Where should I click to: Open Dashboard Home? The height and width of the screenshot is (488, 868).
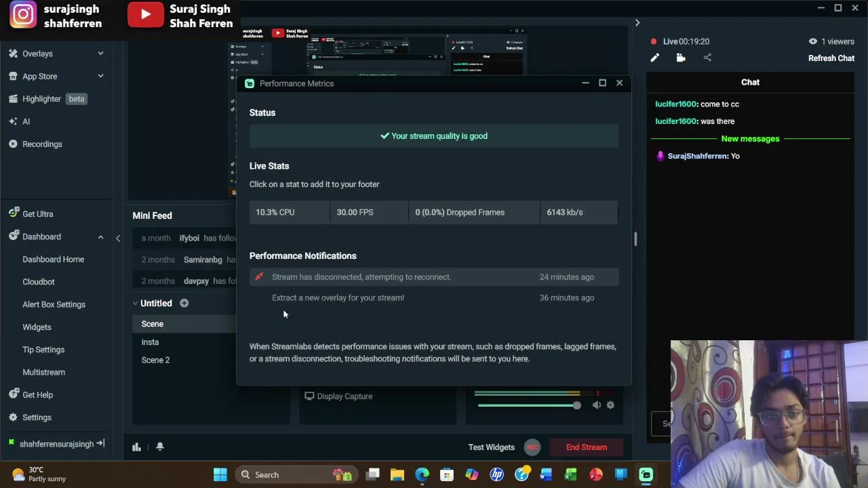(53, 259)
